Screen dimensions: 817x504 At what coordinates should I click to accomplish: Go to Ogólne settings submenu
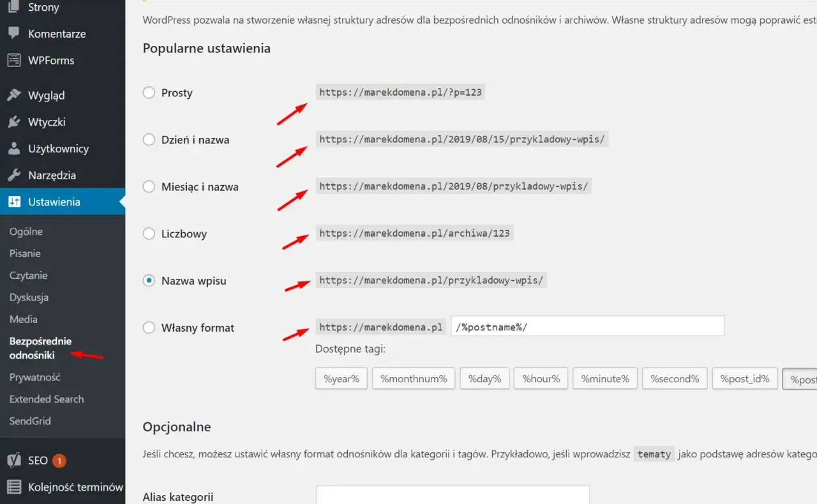tap(26, 232)
